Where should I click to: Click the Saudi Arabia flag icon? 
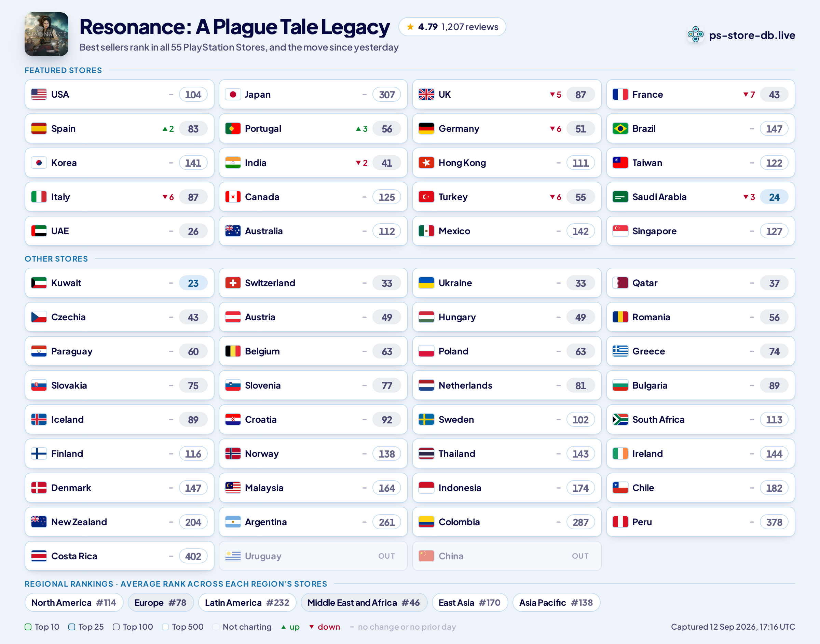[620, 197]
